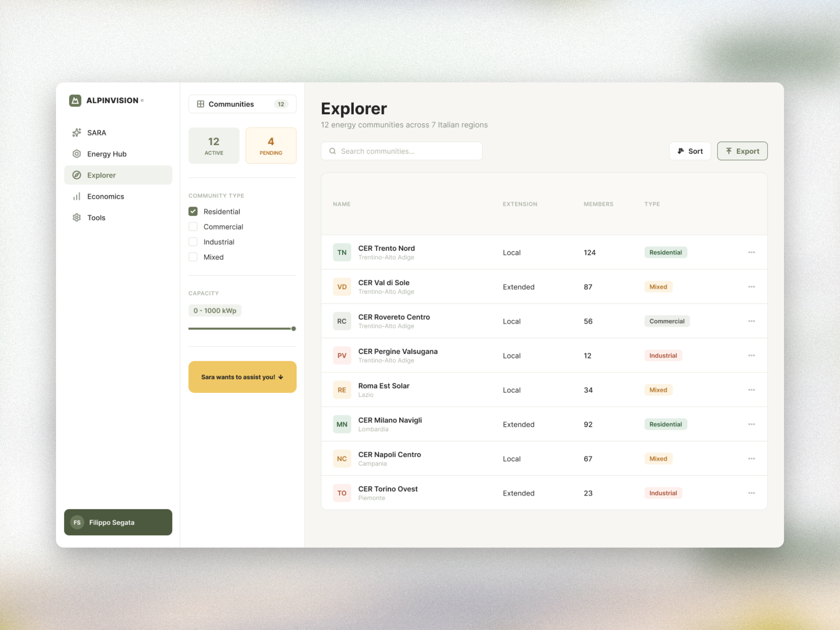This screenshot has height=630, width=840.
Task: Open more options for CER Rovereto Centro
Action: pos(751,321)
